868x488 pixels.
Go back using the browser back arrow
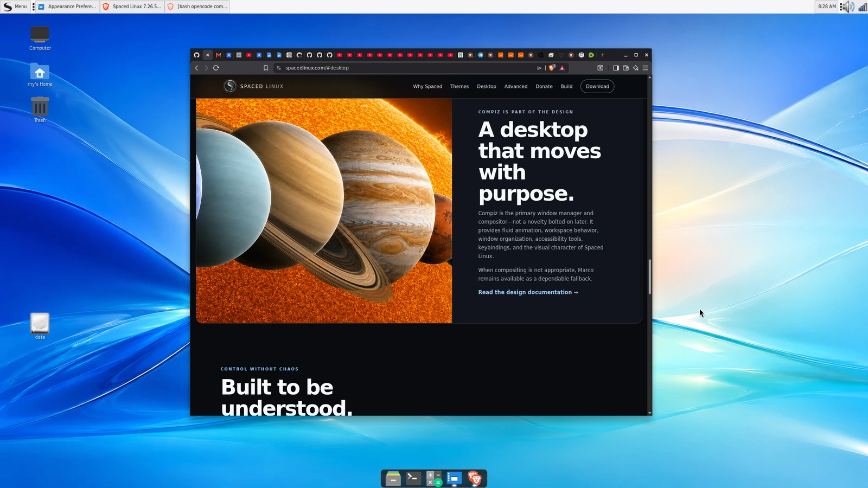pos(197,68)
